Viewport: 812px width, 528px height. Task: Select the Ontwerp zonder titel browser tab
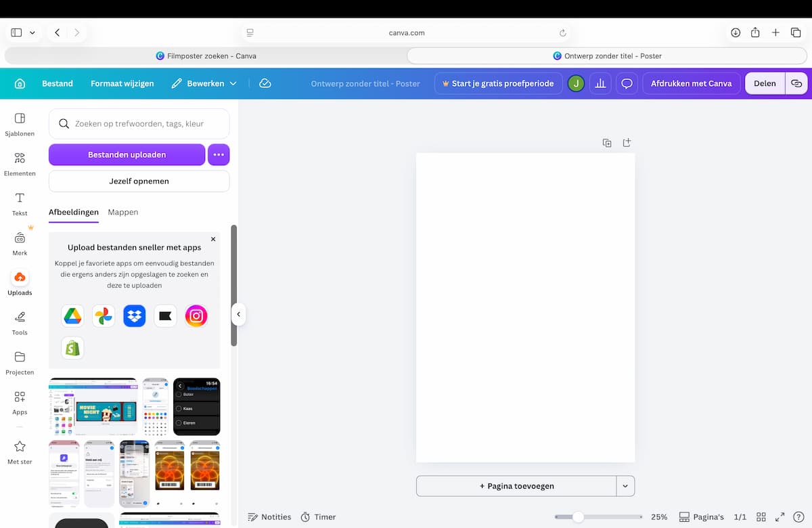click(607, 56)
